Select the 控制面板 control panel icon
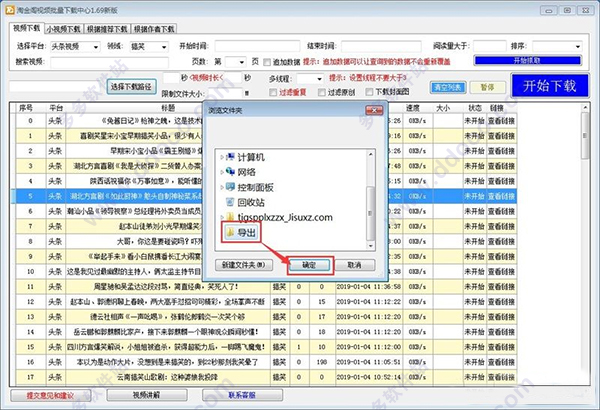This screenshot has width=600, height=410. pyautogui.click(x=231, y=187)
